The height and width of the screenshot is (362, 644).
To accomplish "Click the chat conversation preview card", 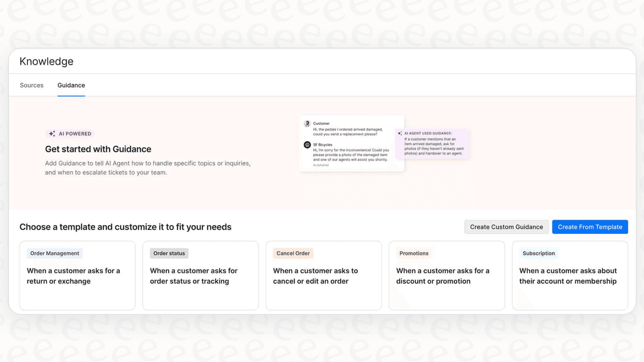I will point(352,144).
